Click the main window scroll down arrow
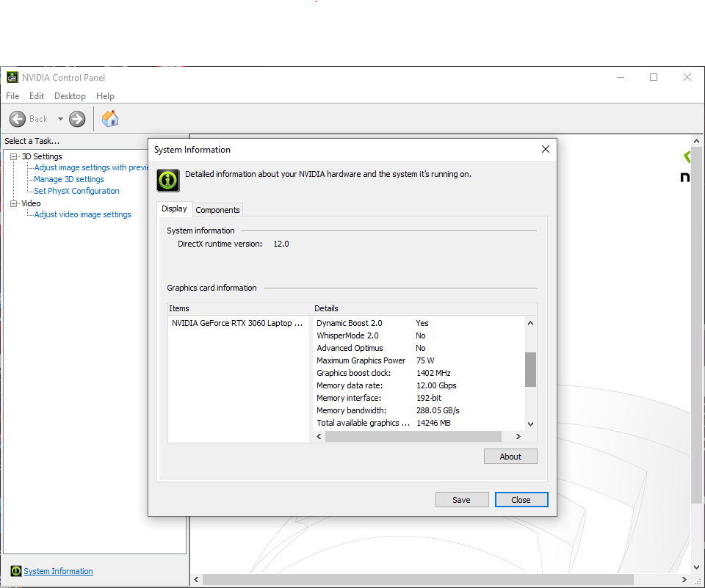 click(696, 567)
